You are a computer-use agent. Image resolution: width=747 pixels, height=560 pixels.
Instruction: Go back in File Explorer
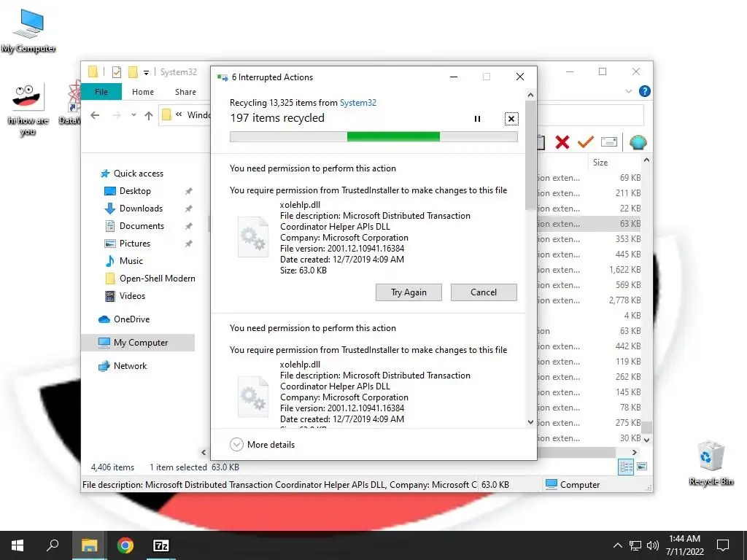(95, 115)
